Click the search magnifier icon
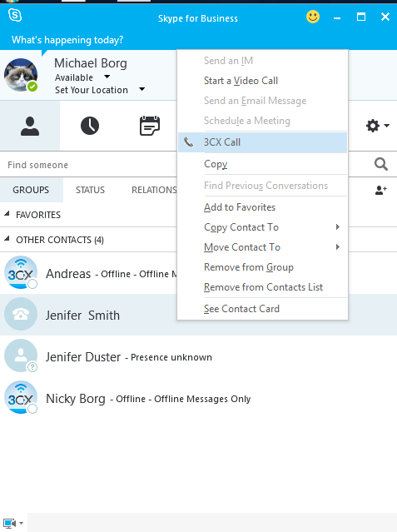 tap(380, 164)
